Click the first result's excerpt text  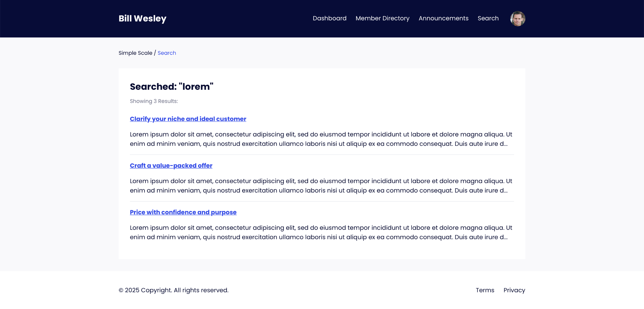pos(320,139)
